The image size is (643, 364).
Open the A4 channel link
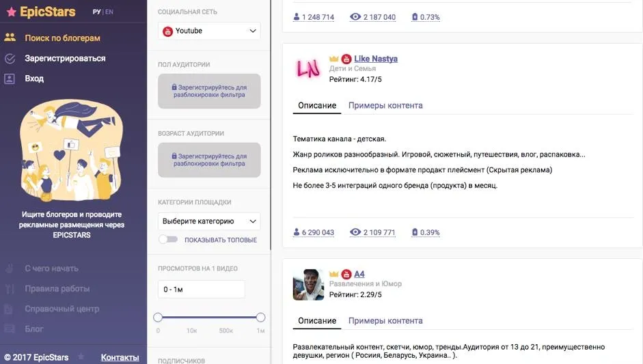pyautogui.click(x=359, y=274)
